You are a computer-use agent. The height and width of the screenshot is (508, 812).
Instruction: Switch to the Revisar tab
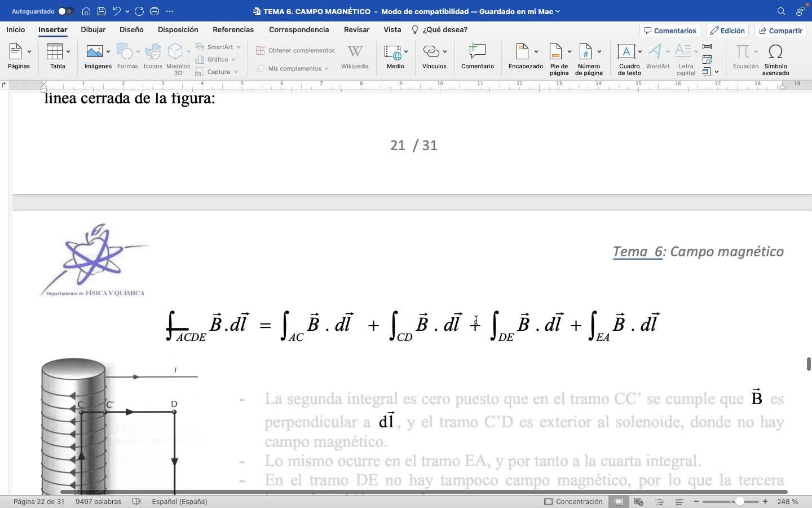pos(357,29)
